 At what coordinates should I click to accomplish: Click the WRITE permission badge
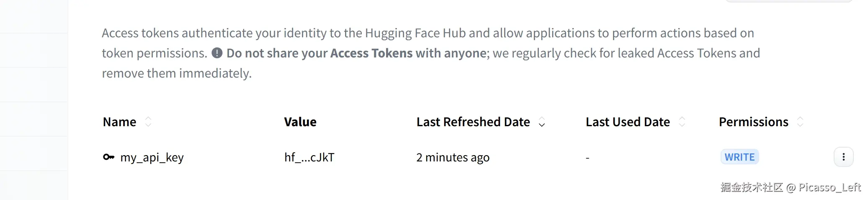coord(739,157)
